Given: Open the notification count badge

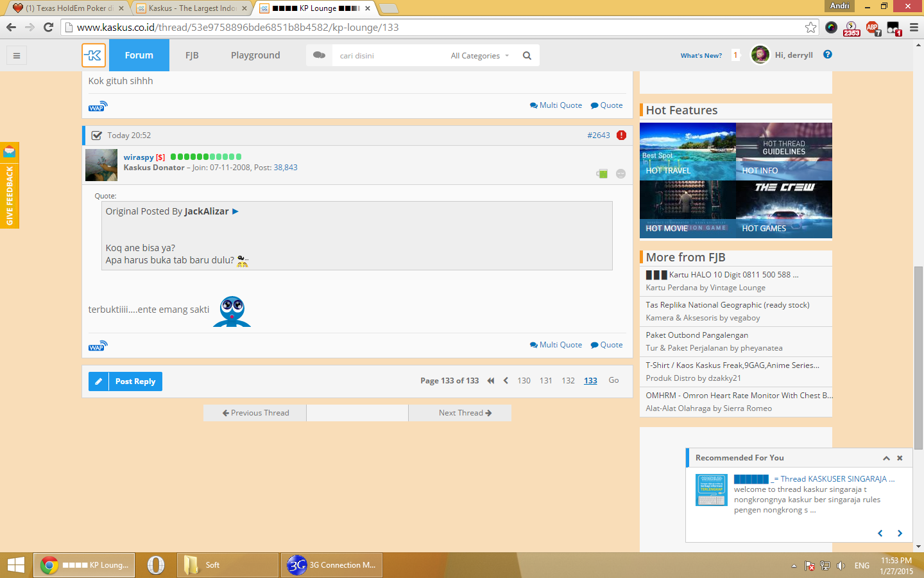Looking at the screenshot, I should 735,55.
